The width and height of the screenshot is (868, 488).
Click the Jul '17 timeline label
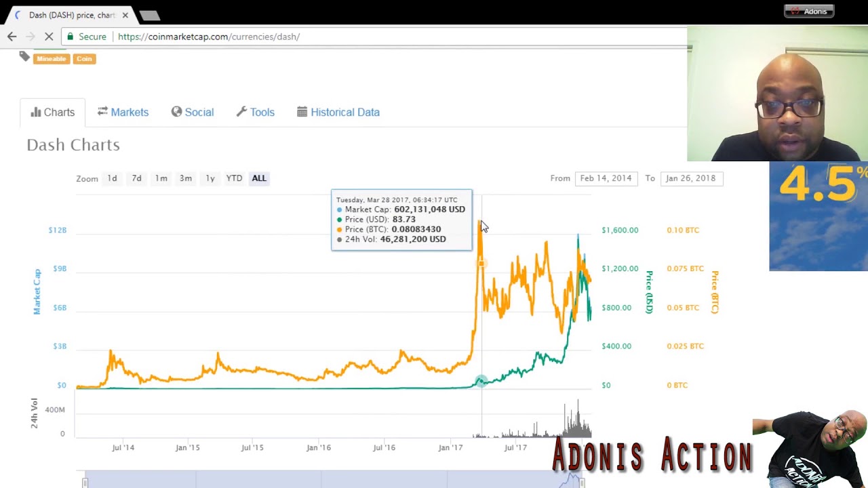[515, 447]
